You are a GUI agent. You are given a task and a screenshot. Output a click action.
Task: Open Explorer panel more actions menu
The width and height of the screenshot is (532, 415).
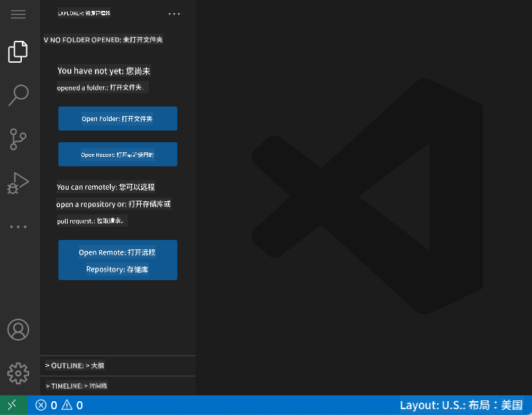(174, 14)
